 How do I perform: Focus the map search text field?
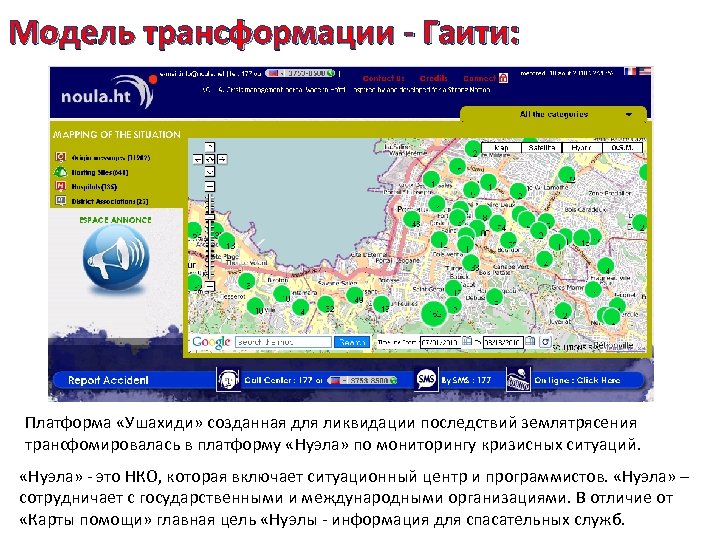(283, 342)
